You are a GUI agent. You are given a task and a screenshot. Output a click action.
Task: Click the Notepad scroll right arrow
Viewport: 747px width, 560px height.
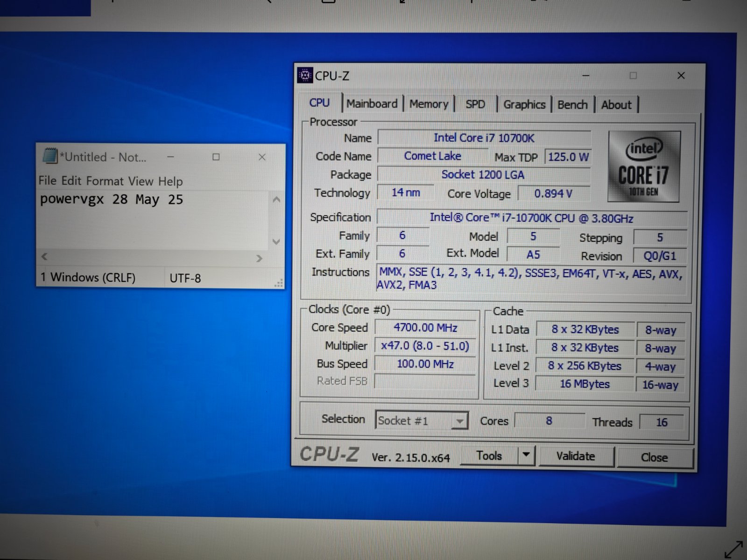coord(260,258)
